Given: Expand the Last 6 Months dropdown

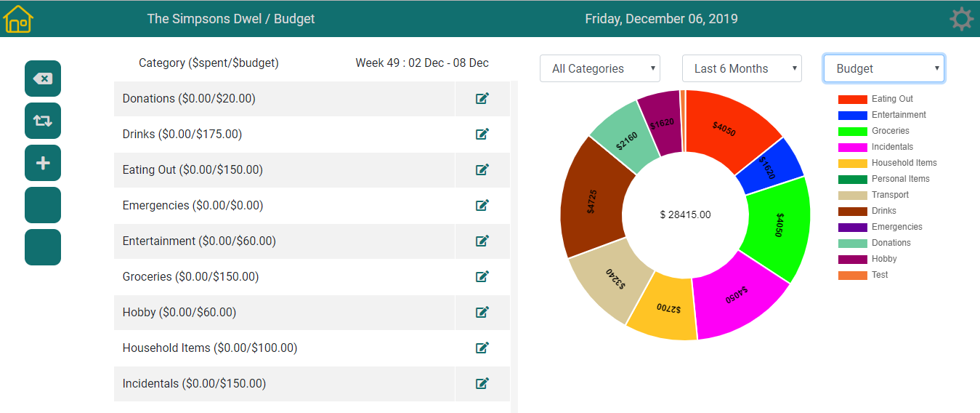Looking at the screenshot, I should click(742, 68).
